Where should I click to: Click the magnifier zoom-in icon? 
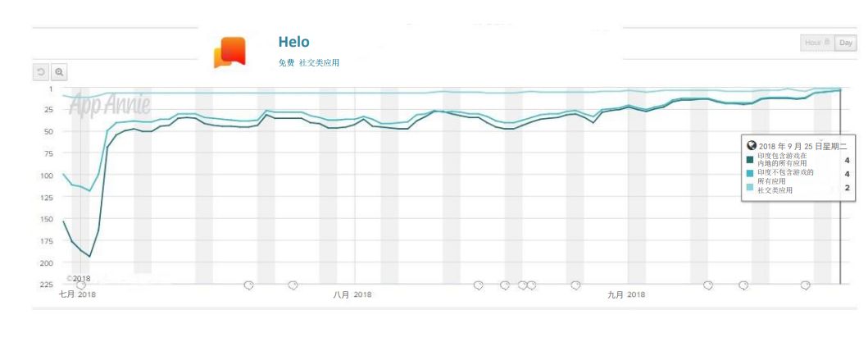coord(59,72)
